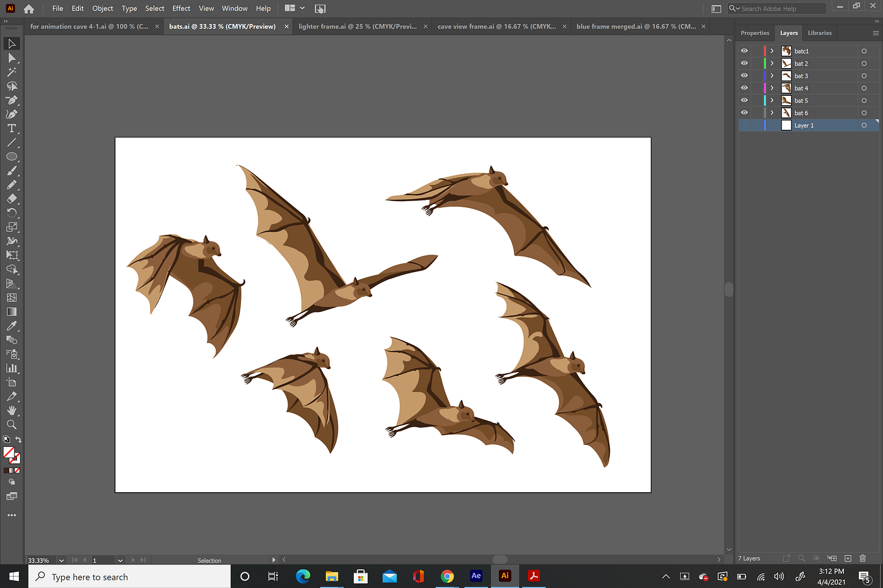Expand the bat 2 layer contents

[x=771, y=64]
